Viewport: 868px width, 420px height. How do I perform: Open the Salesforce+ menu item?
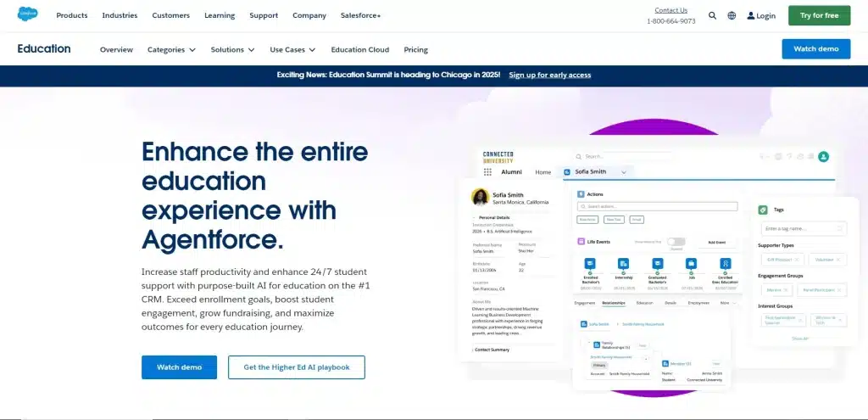point(360,15)
